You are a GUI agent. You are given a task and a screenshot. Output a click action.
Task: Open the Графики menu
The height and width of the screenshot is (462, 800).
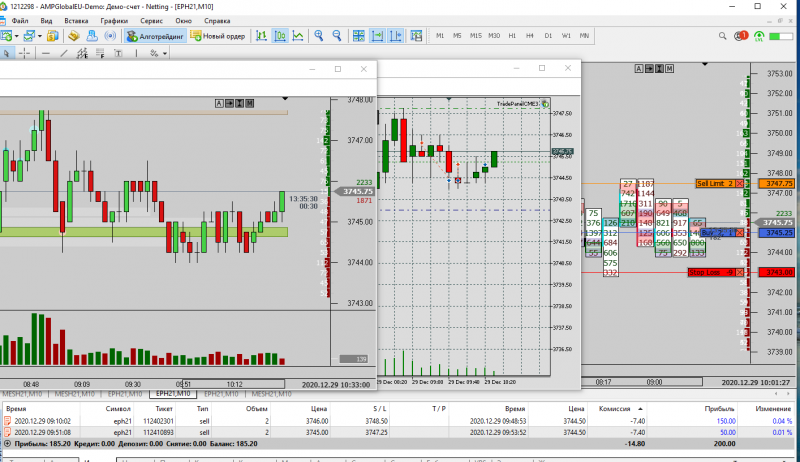tap(114, 21)
